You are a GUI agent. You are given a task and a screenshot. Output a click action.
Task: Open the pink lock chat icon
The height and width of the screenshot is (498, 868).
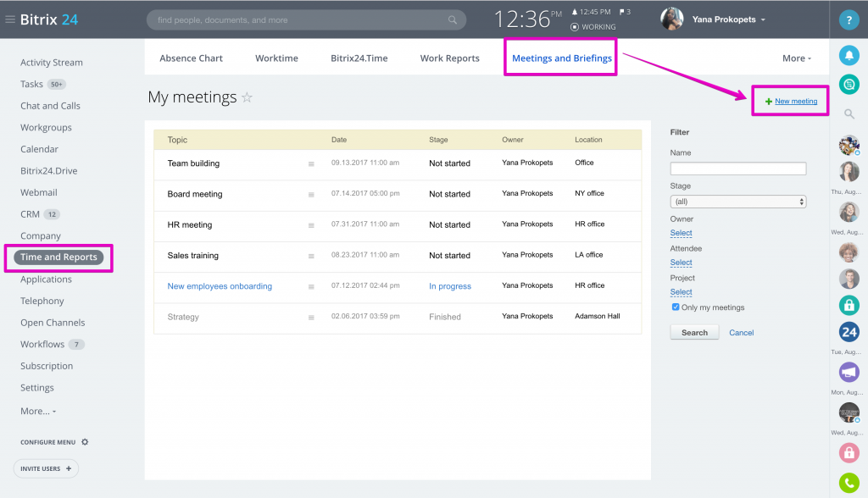point(849,453)
